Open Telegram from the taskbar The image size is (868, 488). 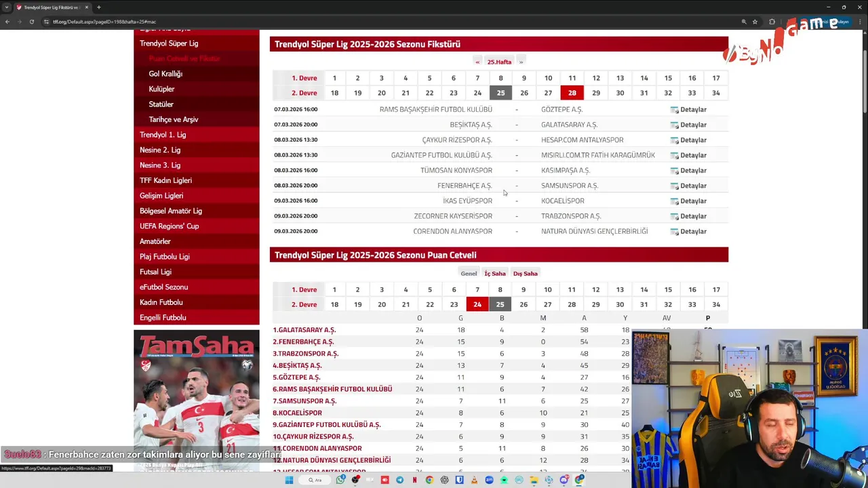click(400, 480)
